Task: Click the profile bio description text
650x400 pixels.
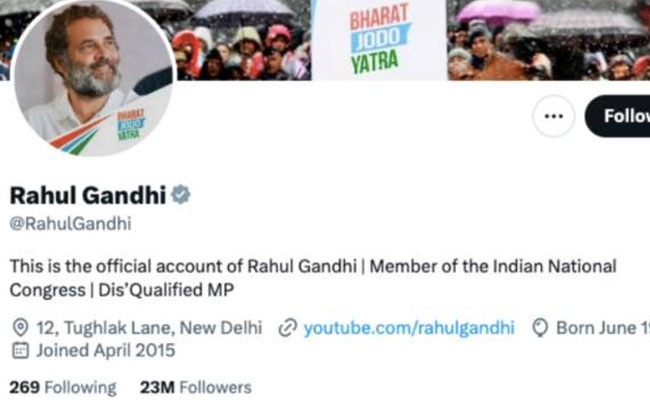Action: coord(313,278)
